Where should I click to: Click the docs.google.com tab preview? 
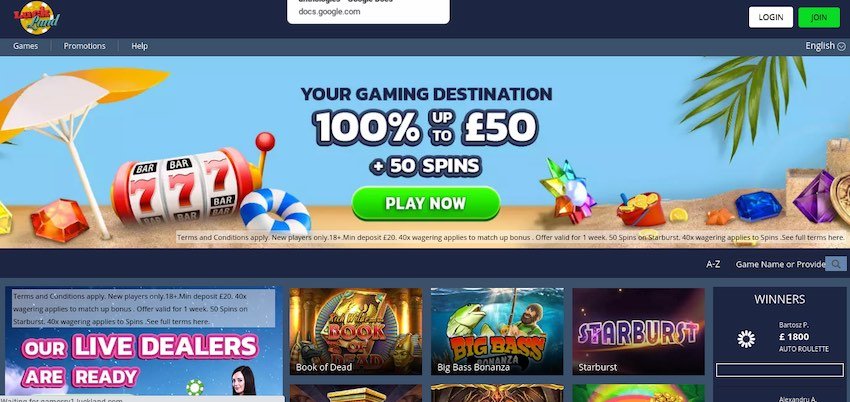pyautogui.click(x=368, y=11)
